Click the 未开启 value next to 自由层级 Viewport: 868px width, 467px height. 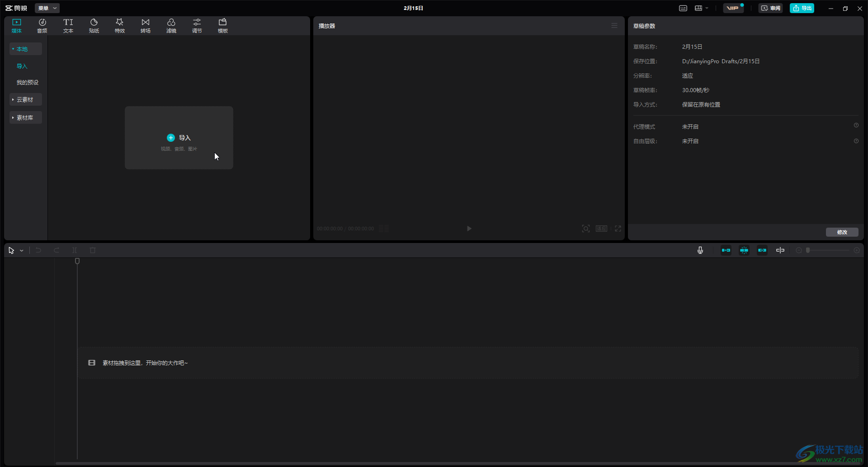pyautogui.click(x=690, y=141)
